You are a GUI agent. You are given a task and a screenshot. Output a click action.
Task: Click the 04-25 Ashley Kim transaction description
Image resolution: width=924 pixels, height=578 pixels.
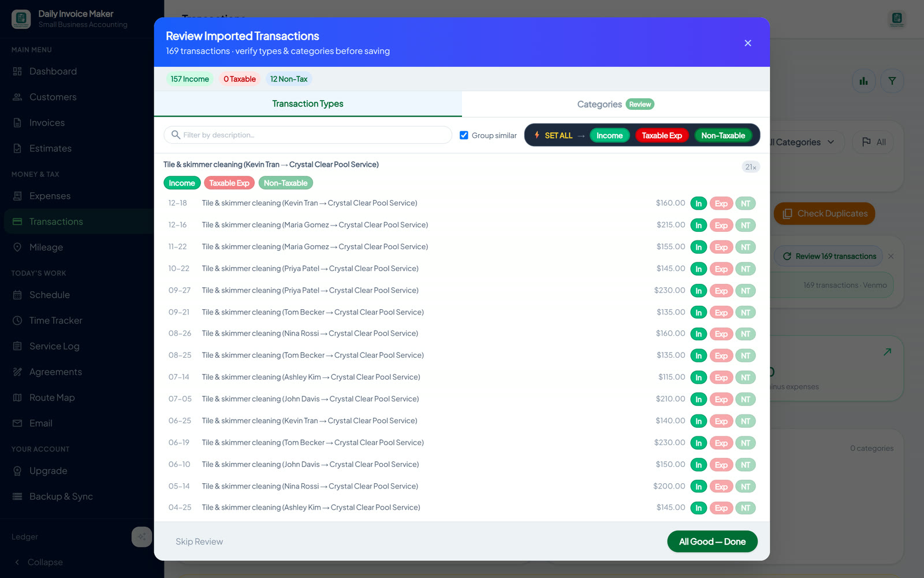311,507
